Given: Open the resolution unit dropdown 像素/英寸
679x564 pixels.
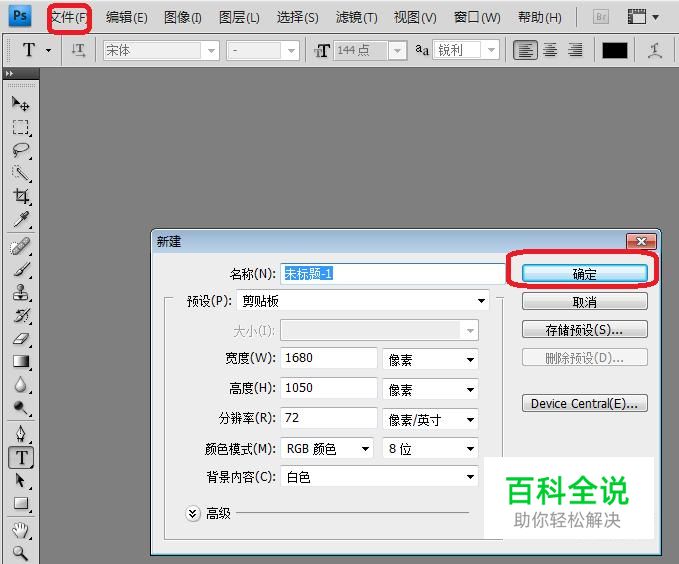Looking at the screenshot, I should [430, 419].
